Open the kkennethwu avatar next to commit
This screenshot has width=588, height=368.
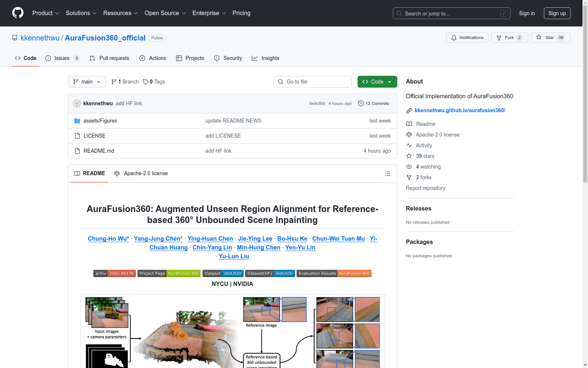click(77, 103)
